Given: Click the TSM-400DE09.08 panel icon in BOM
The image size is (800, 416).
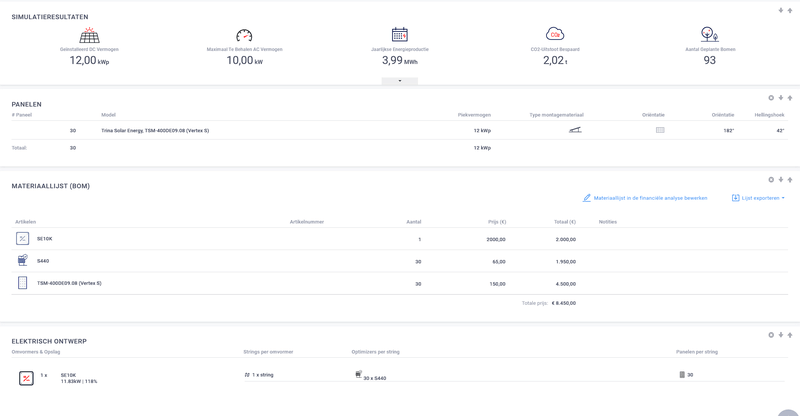Looking at the screenshot, I should pyautogui.click(x=22, y=283).
